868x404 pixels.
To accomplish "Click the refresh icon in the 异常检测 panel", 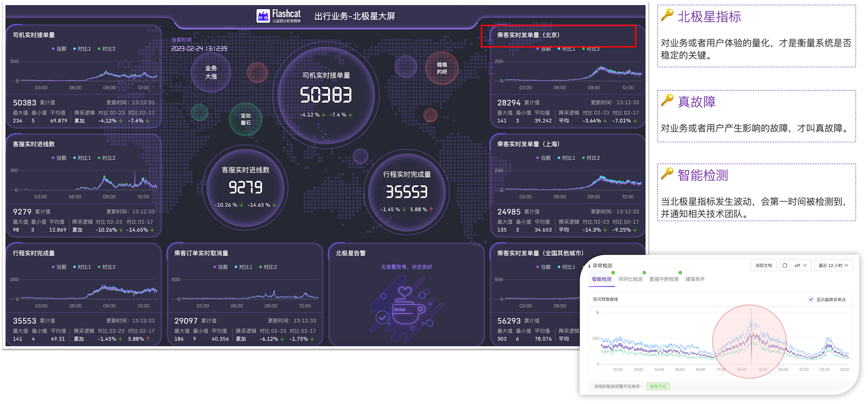I will [x=785, y=265].
